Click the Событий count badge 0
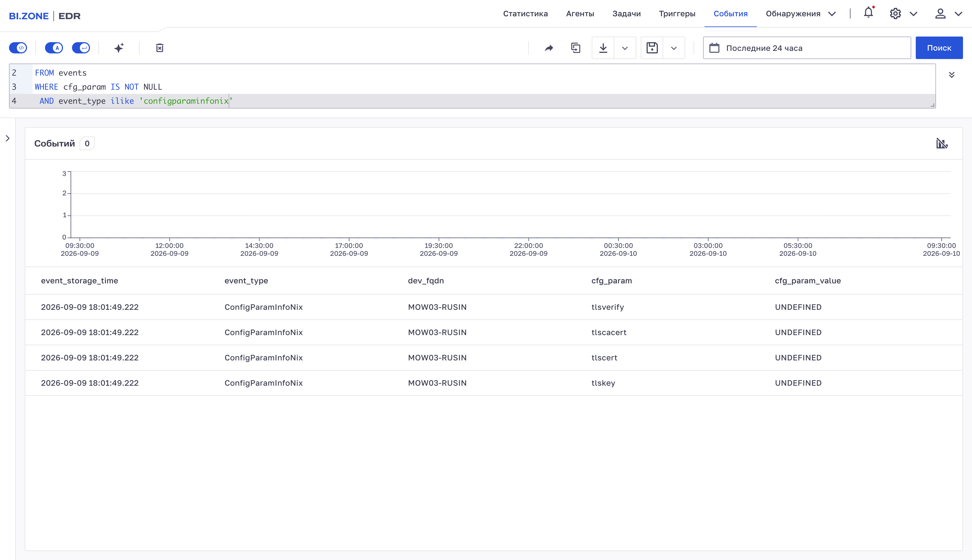 point(87,143)
